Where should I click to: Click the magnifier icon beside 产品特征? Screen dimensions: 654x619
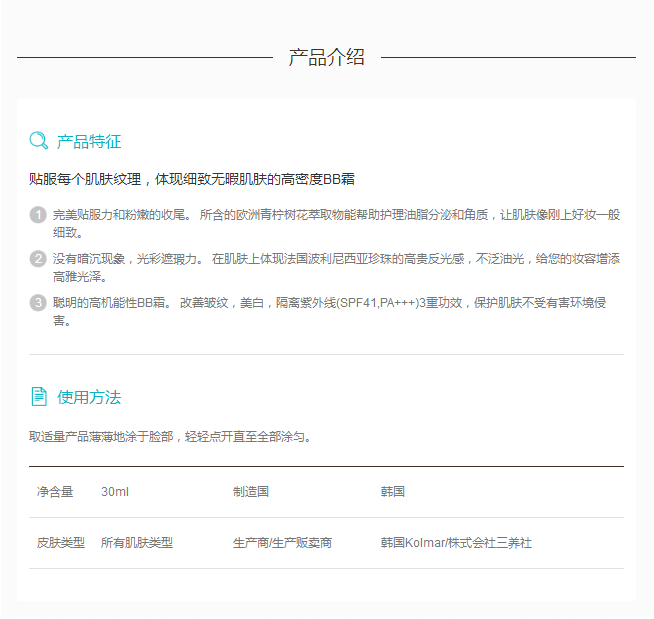[39, 141]
